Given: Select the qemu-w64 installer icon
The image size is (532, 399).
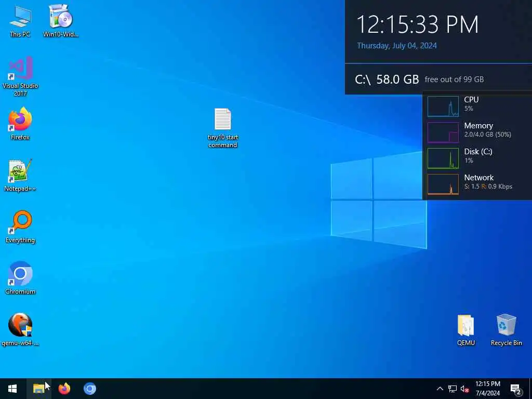Looking at the screenshot, I should [x=20, y=330].
